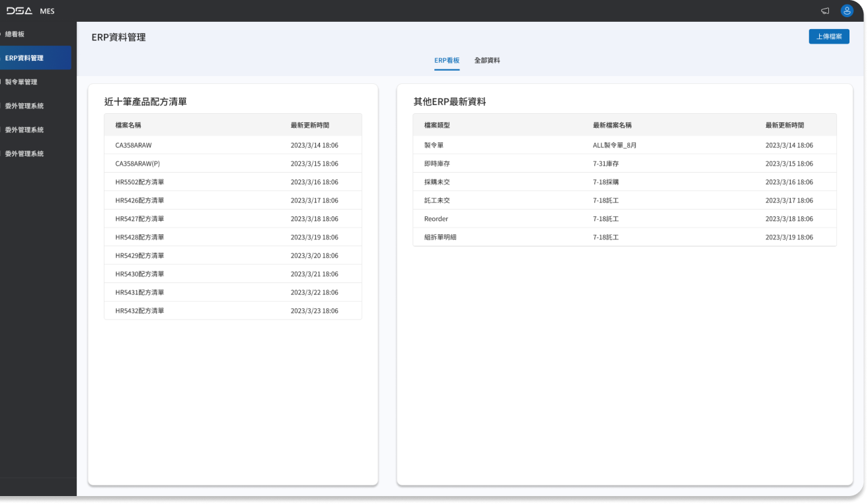Open 製令單管理 from the sidebar
Screen dimensions: 868x504
click(x=21, y=82)
